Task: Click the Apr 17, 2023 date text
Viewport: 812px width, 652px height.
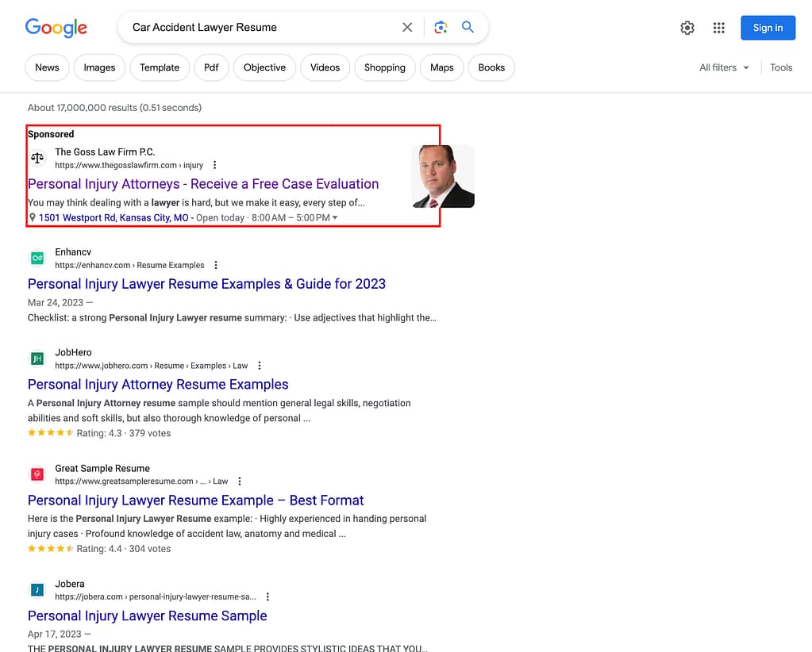Action: (x=55, y=635)
